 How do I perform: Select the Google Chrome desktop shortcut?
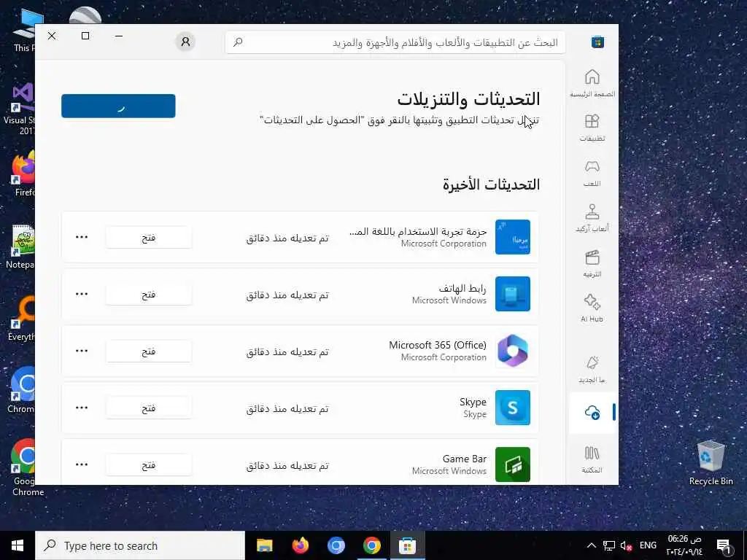pos(27,467)
